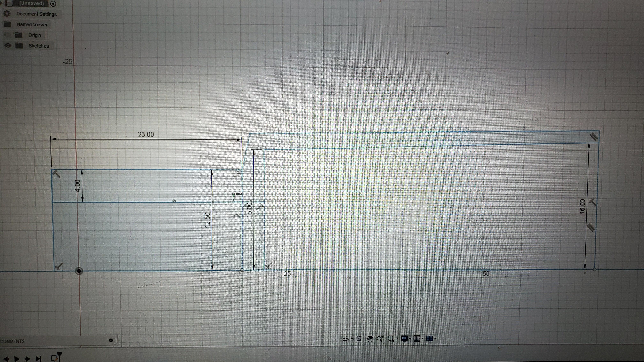
Task: Click the Zoom Window (Fit) icon
Action: [x=391, y=339]
